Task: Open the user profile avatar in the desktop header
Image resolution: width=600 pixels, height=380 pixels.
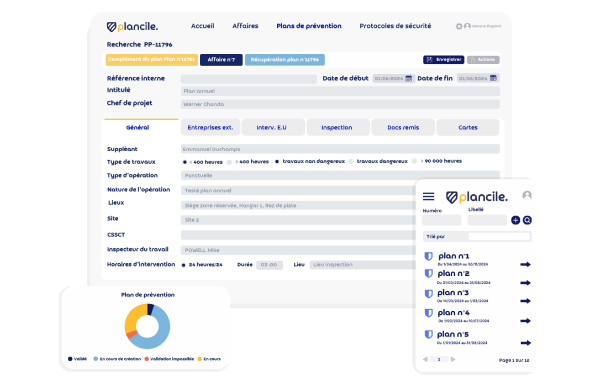Action: click(x=467, y=26)
